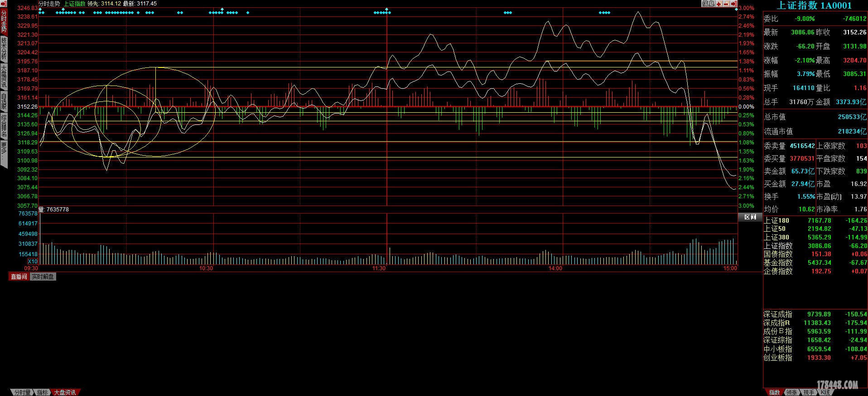Screen dimensions: 868x396
Task: Select the 分时量 bottom tab
Action: [x=22, y=392]
